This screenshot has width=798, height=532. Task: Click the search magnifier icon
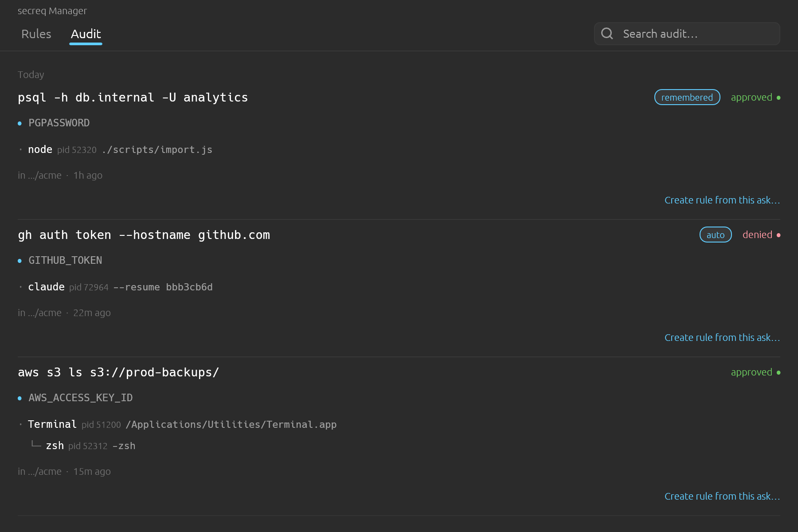[x=607, y=34]
